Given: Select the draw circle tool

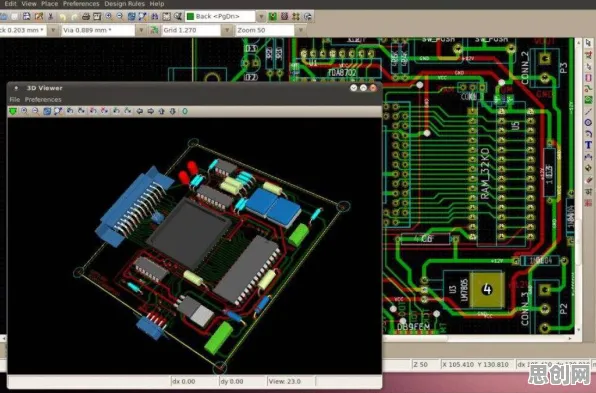Looking at the screenshot, I should [588, 122].
